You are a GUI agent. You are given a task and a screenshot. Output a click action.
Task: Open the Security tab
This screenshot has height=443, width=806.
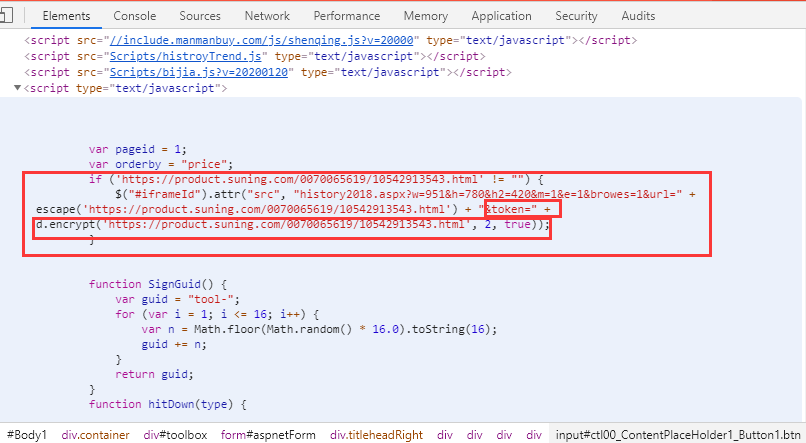click(x=576, y=16)
